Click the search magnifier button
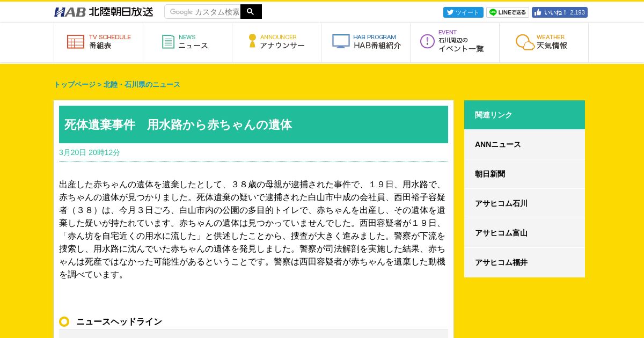 (x=251, y=12)
